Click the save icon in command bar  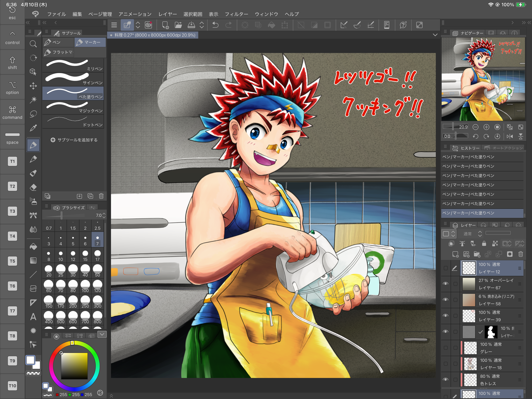point(191,25)
